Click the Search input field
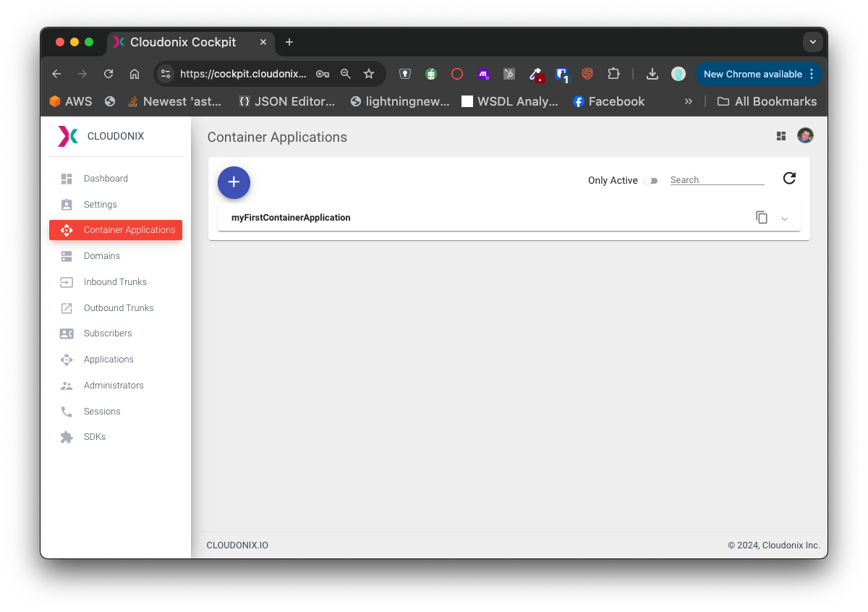Image resolution: width=868 pixels, height=612 pixels. (716, 180)
